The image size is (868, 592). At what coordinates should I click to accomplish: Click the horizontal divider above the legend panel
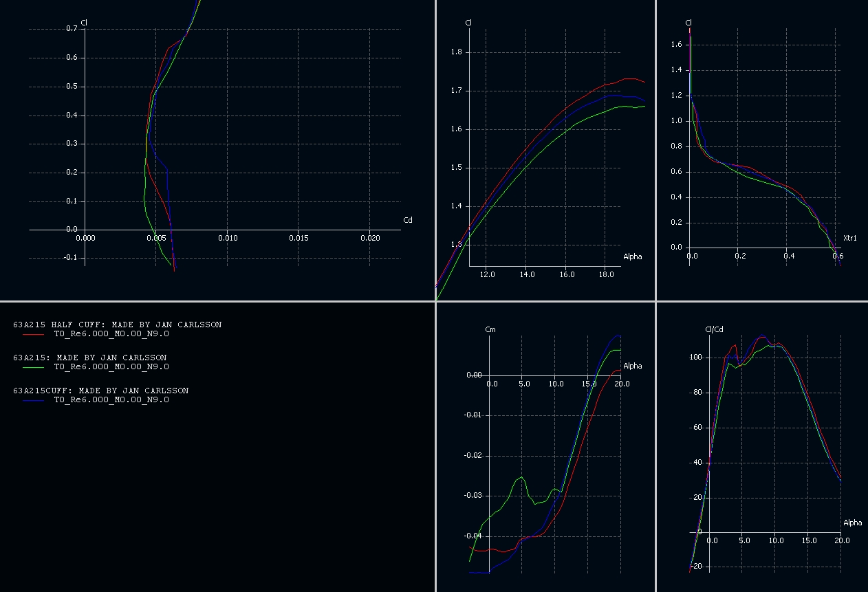217,301
